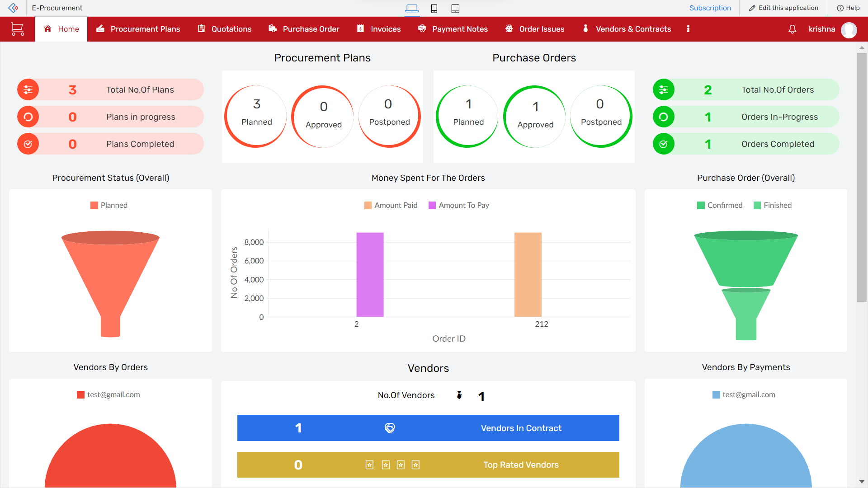Open Purchase Order menu
Viewport: 868px width, 488px height.
pyautogui.click(x=304, y=29)
